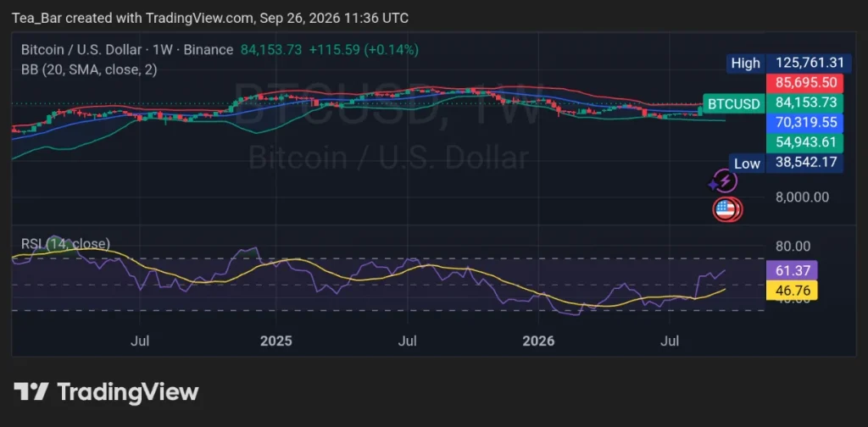
Task: Click the 2026 time axis label
Action: (x=538, y=341)
